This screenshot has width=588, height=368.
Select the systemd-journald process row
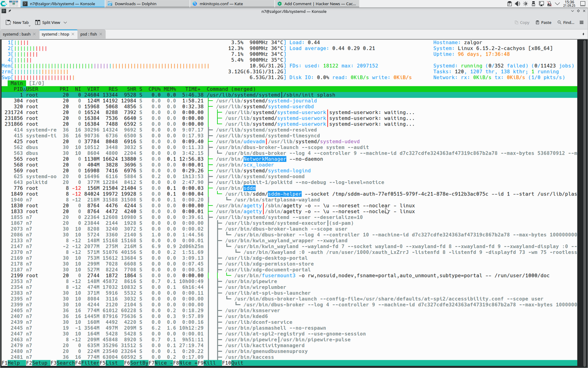(289, 101)
